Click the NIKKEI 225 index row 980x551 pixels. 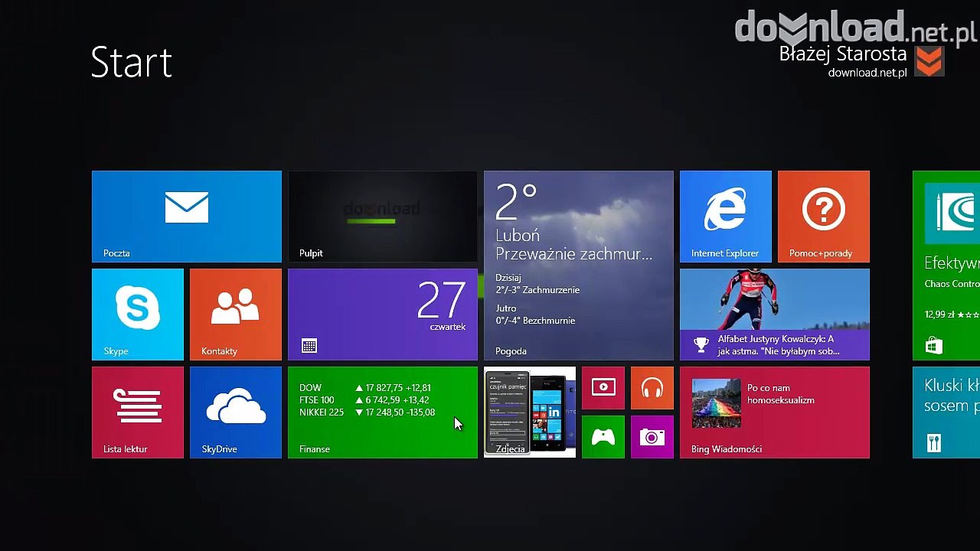367,412
